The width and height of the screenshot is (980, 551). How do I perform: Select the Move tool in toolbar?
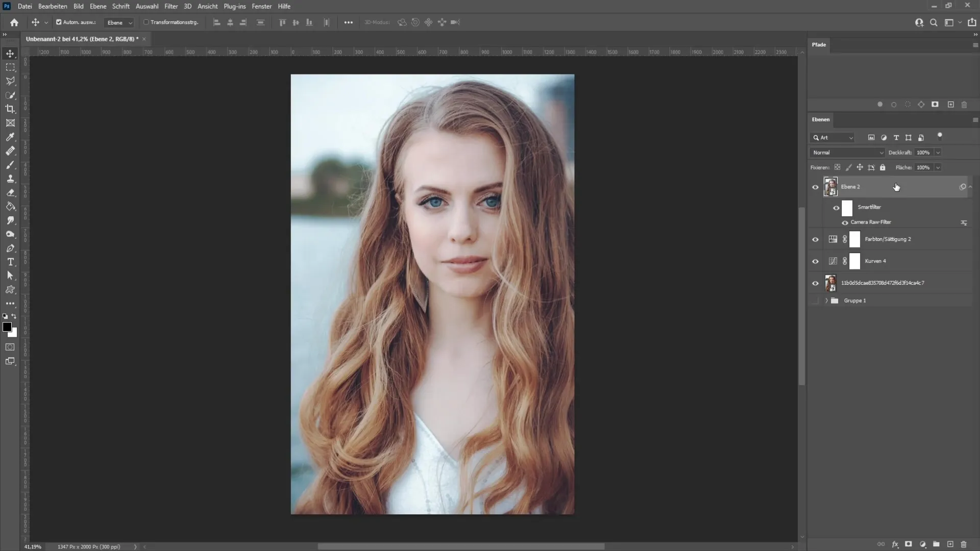coord(10,53)
